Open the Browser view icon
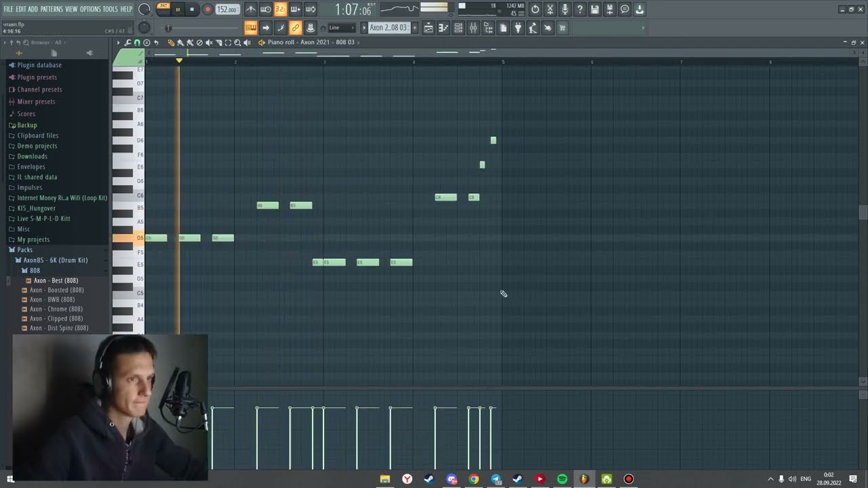 [488, 28]
